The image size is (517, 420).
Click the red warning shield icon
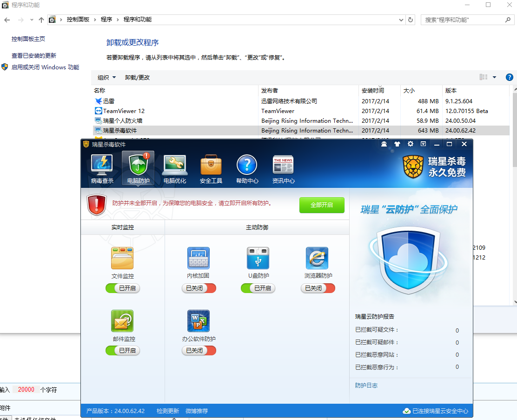pos(97,205)
